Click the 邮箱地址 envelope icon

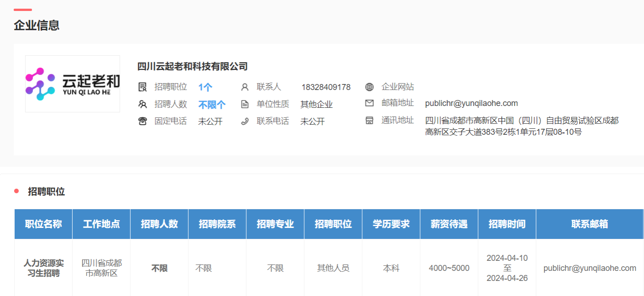click(370, 103)
